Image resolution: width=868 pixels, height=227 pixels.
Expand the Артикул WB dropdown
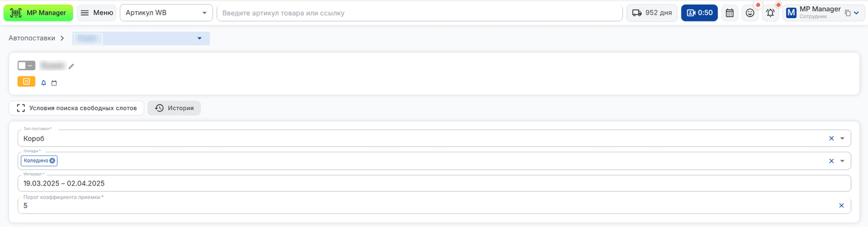pos(205,13)
